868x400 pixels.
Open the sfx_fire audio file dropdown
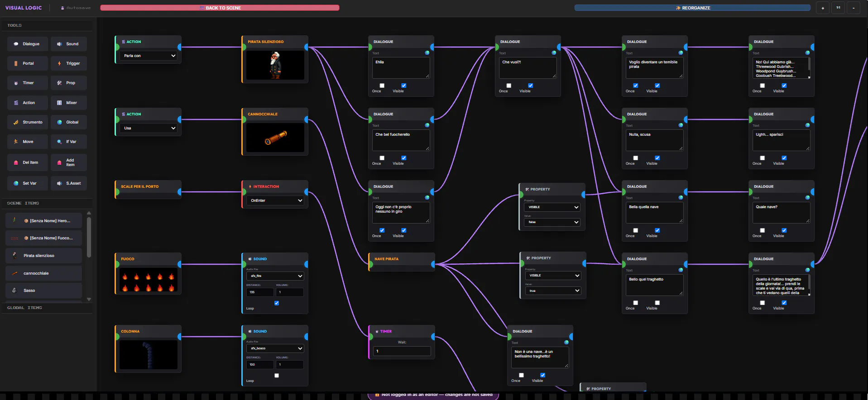(275, 276)
